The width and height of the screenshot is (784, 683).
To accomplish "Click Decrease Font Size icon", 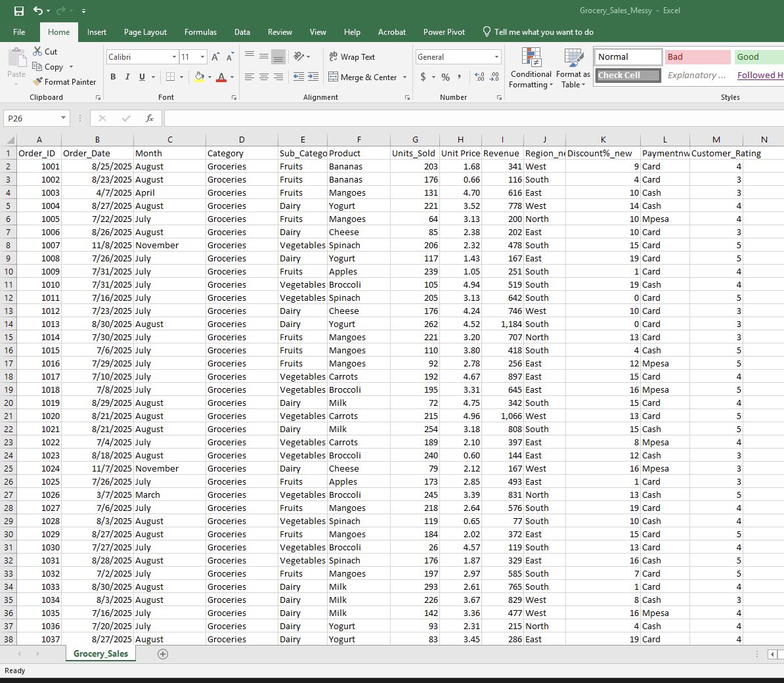I will [230, 57].
